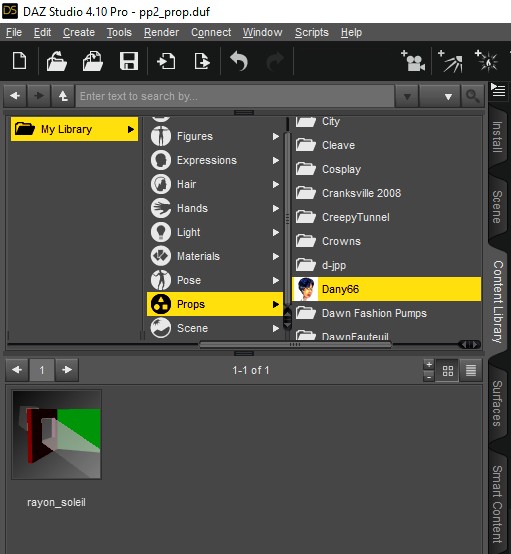The height and width of the screenshot is (554, 511).
Task: Open the Edit menu
Action: [x=42, y=33]
